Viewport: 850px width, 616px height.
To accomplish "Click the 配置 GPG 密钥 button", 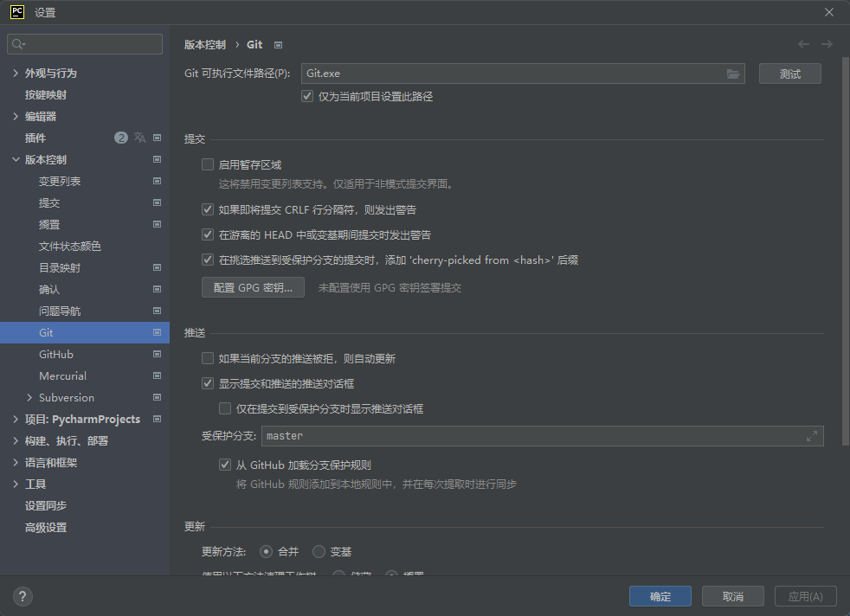I will tap(253, 288).
